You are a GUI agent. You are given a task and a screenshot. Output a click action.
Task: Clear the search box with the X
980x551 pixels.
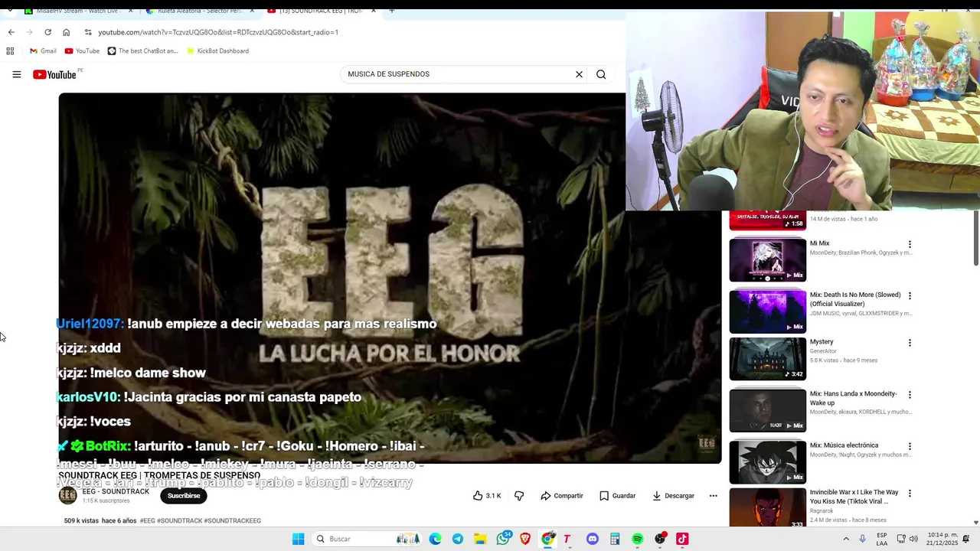(579, 74)
